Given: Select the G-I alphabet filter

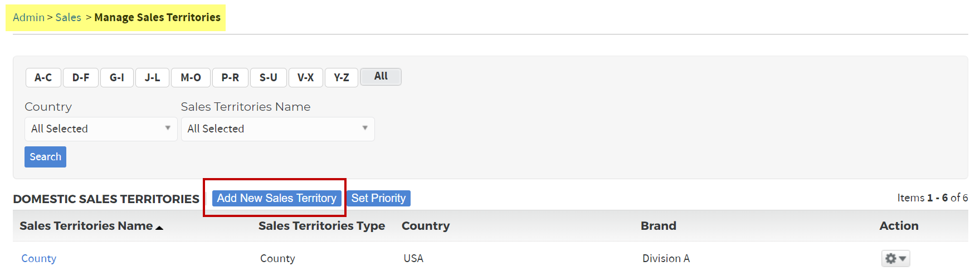Looking at the screenshot, I should tap(117, 77).
